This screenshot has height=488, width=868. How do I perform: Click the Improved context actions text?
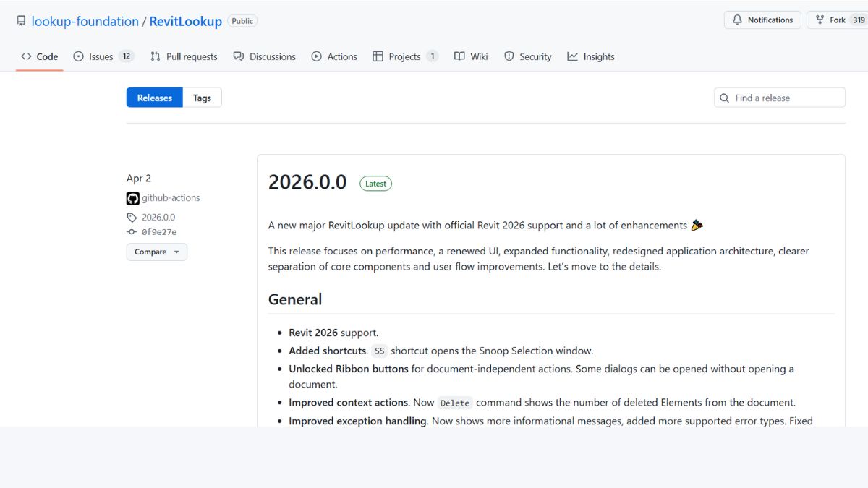pos(349,402)
